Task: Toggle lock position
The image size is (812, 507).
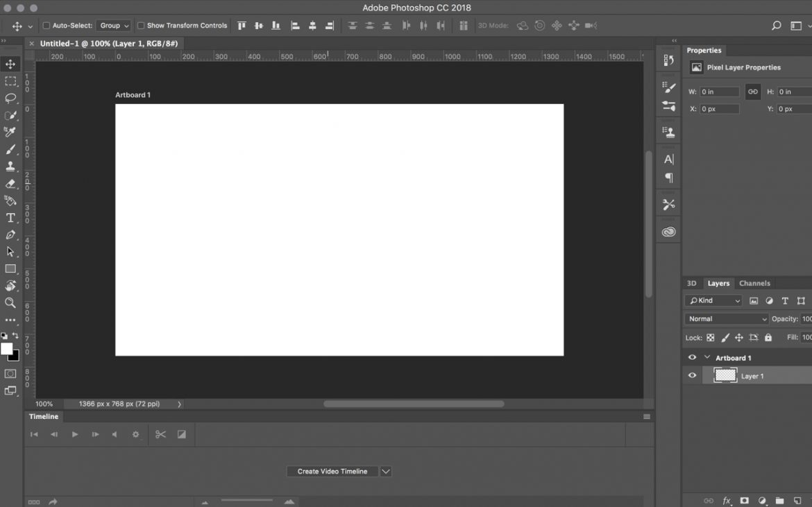Action: pyautogui.click(x=739, y=337)
